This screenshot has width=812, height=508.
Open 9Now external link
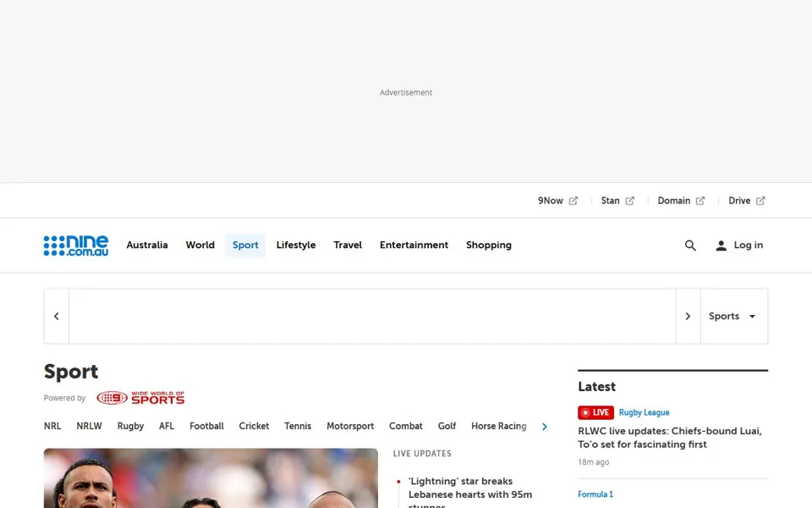(x=557, y=201)
